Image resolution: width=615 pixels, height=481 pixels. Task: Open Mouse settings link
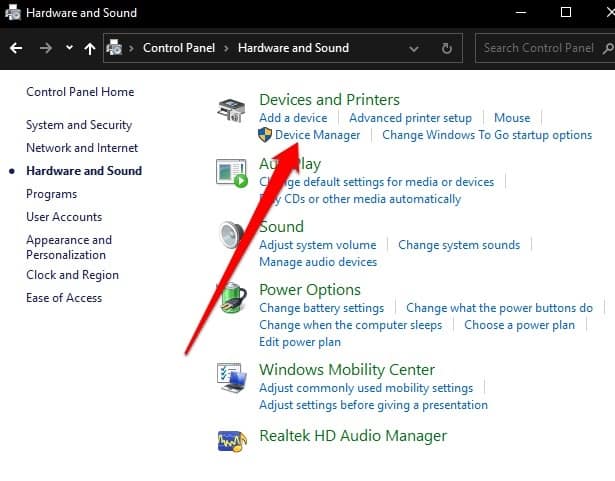click(x=512, y=118)
